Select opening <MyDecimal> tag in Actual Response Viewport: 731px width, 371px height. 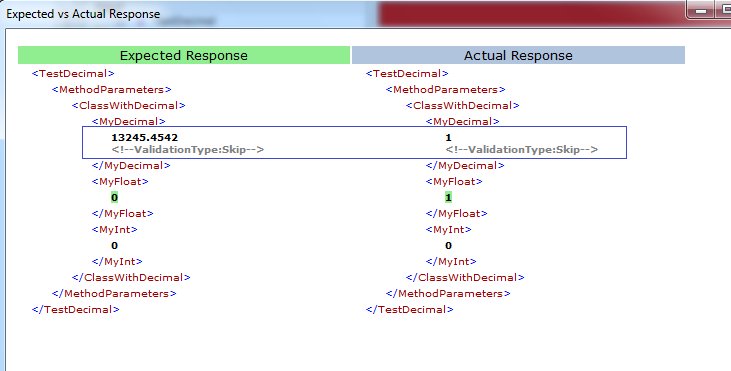click(462, 121)
